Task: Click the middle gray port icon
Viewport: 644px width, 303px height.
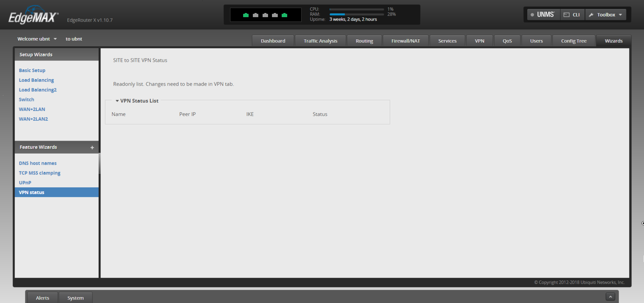Action: [x=265, y=15]
